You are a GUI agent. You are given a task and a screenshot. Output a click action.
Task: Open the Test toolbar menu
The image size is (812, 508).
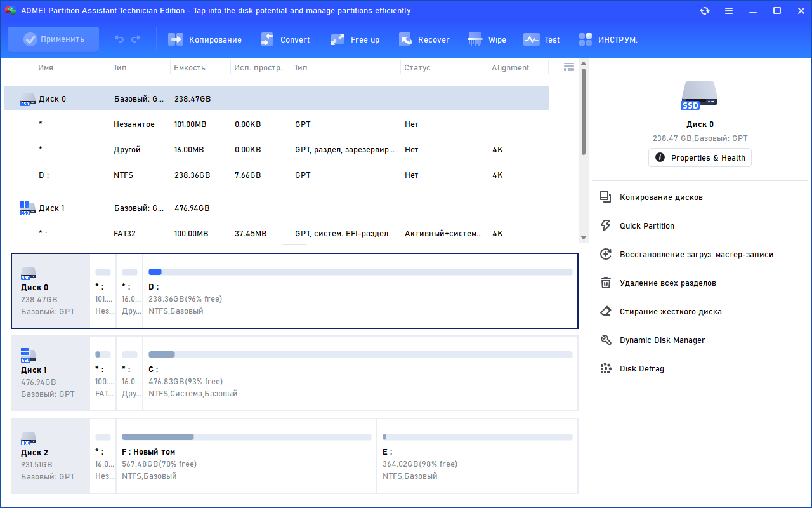click(541, 39)
